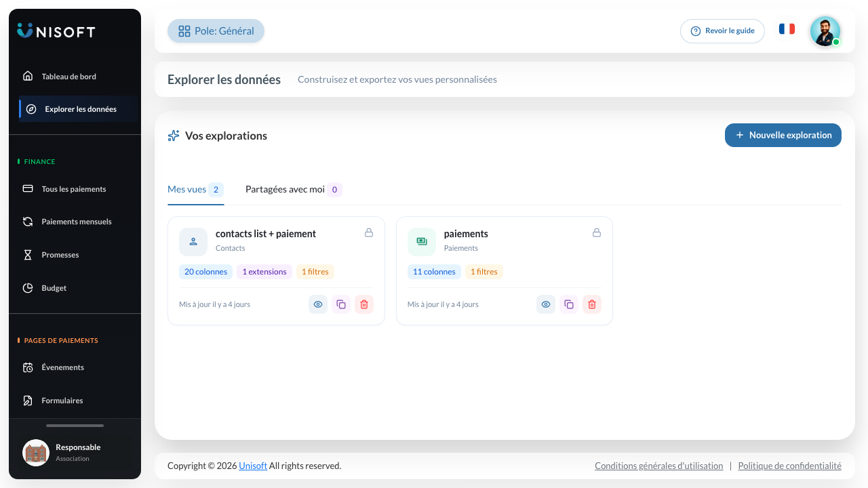Click the lock icon on contacts list card

tap(369, 232)
